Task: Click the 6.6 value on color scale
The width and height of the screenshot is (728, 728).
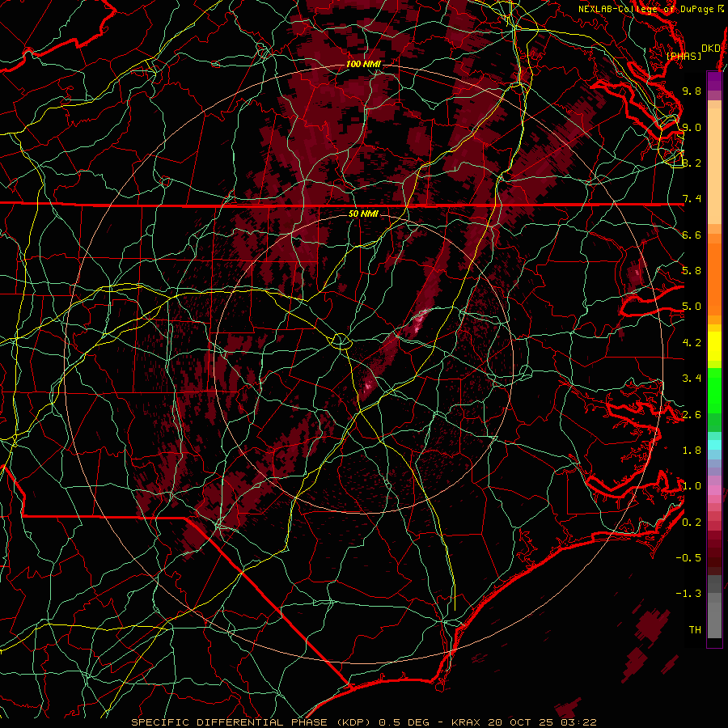Action: 692,235
